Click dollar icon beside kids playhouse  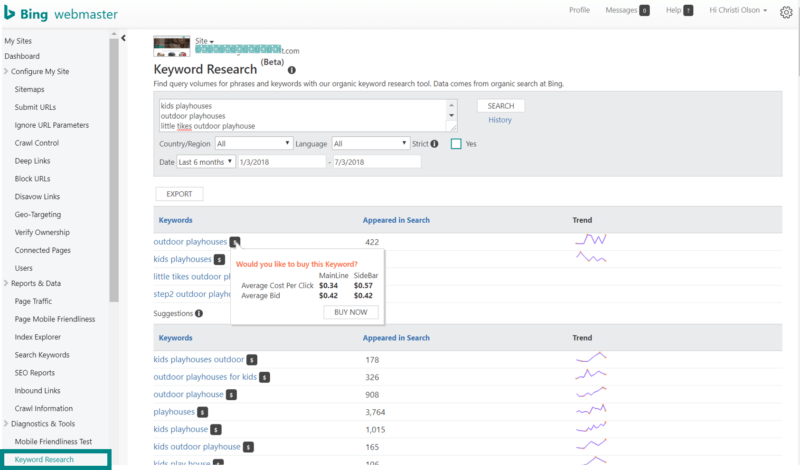coord(216,430)
